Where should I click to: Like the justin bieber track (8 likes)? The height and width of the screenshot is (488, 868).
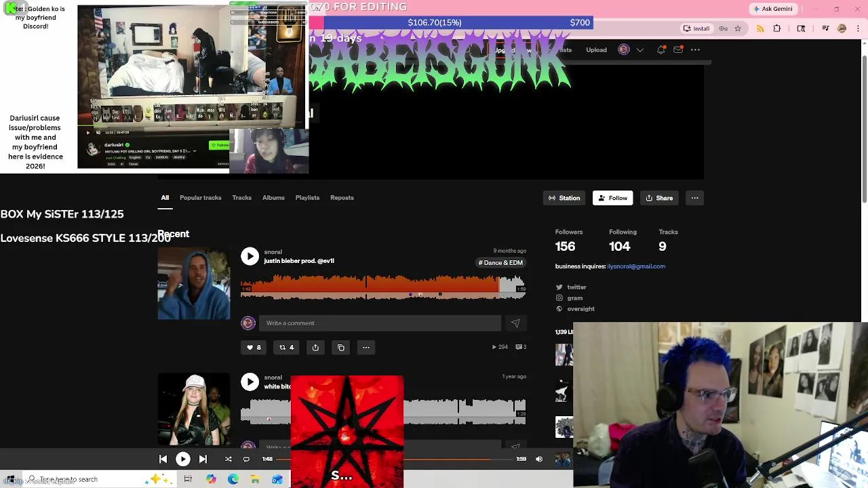[254, 348]
